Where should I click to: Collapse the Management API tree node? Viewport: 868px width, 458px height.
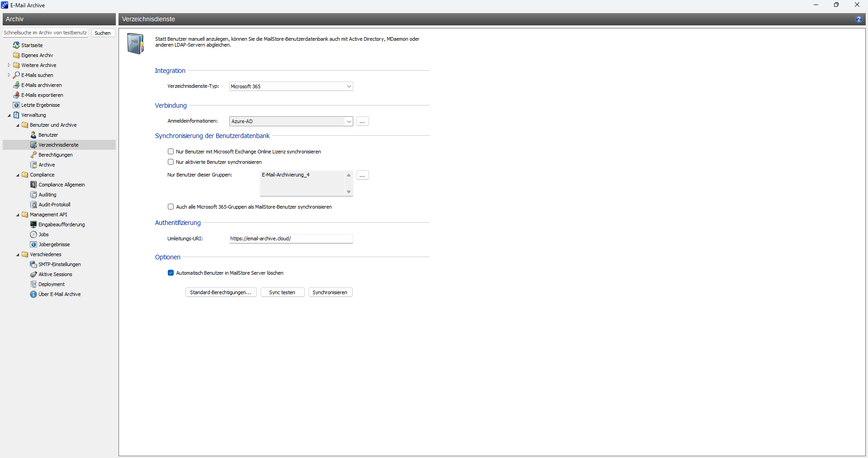[18, 215]
